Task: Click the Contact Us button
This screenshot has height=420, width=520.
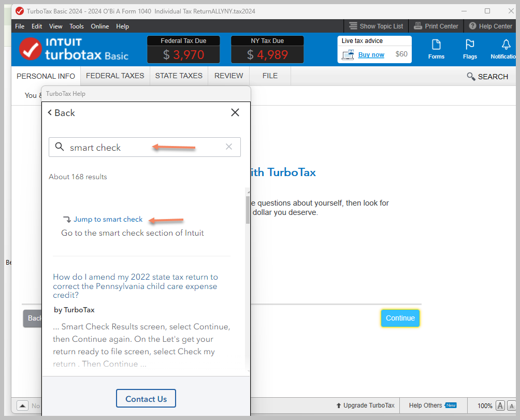Action: [146, 398]
